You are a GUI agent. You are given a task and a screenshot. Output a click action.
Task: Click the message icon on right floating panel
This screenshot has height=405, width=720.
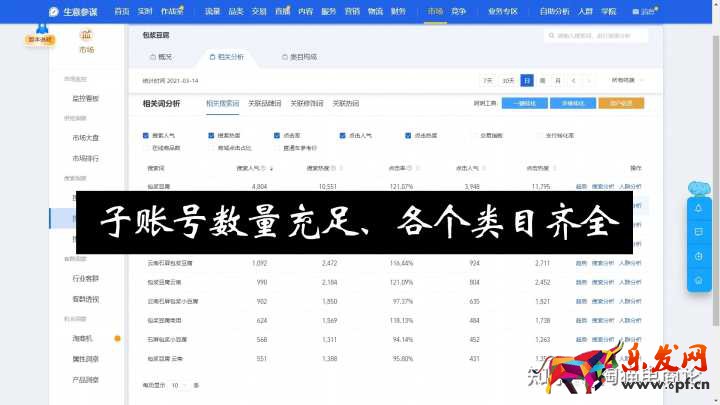[699, 232]
